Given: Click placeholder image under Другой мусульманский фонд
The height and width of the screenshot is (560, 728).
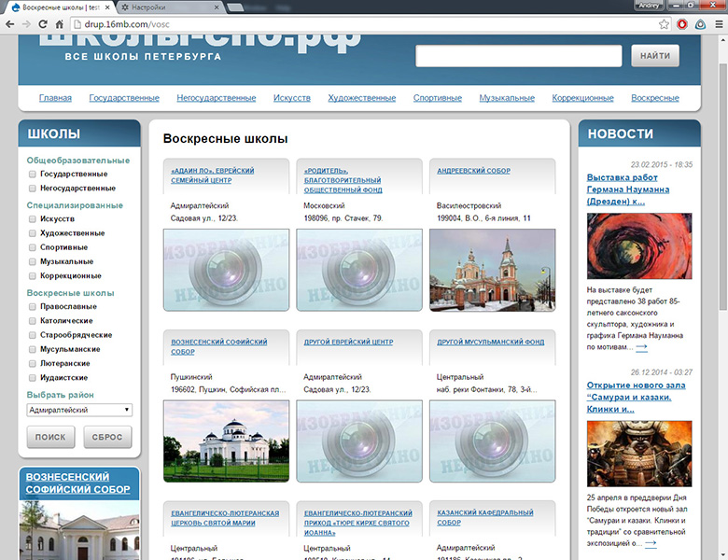Looking at the screenshot, I should [x=492, y=441].
